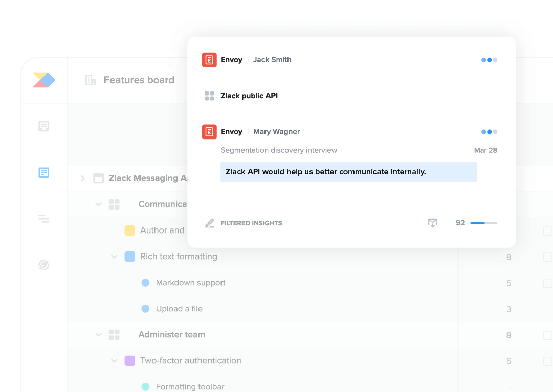Click the teal dot beside Formatting toolbar
Viewport: 553px width, 392px height.
pyautogui.click(x=145, y=387)
